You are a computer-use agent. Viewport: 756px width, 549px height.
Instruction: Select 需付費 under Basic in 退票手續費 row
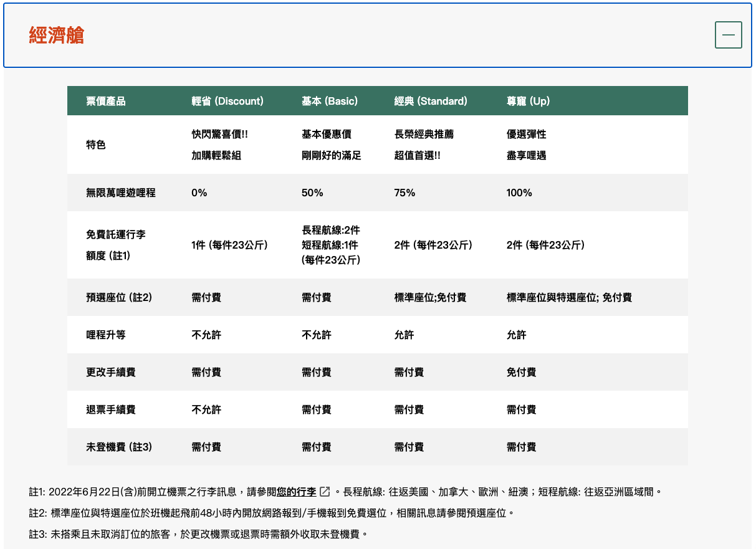(317, 409)
